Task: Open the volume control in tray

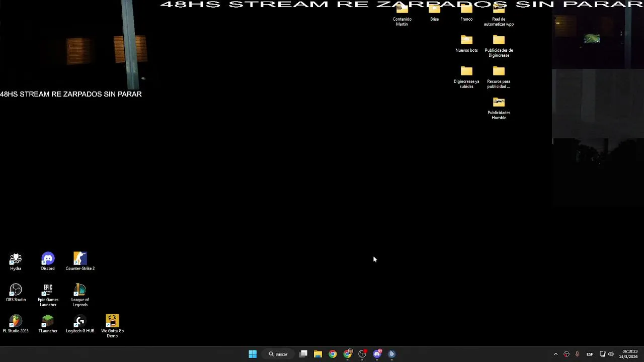Action: pos(610,354)
